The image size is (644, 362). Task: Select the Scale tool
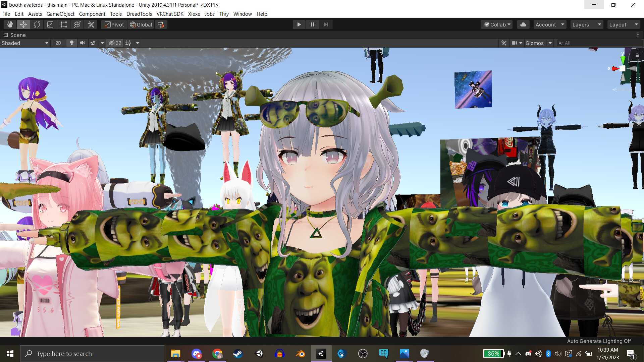coord(50,24)
